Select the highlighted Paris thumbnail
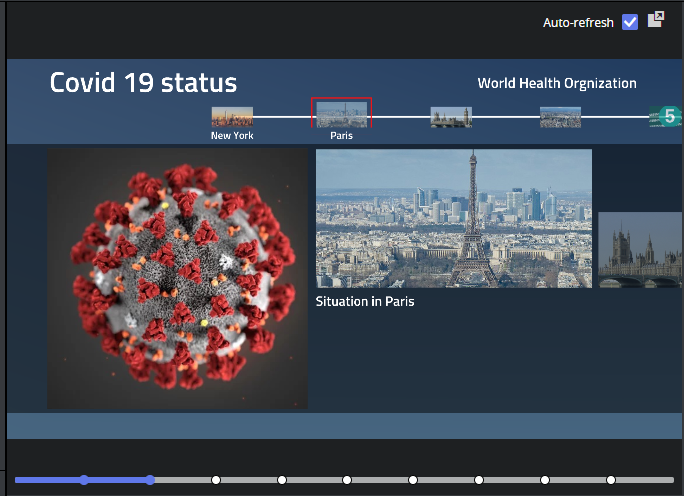 pyautogui.click(x=341, y=113)
